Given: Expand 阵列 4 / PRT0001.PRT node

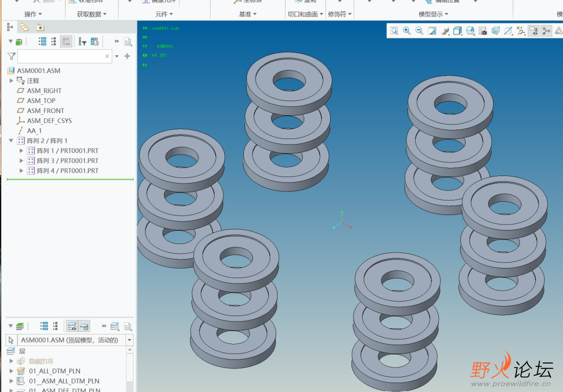Looking at the screenshot, I should tap(21, 171).
